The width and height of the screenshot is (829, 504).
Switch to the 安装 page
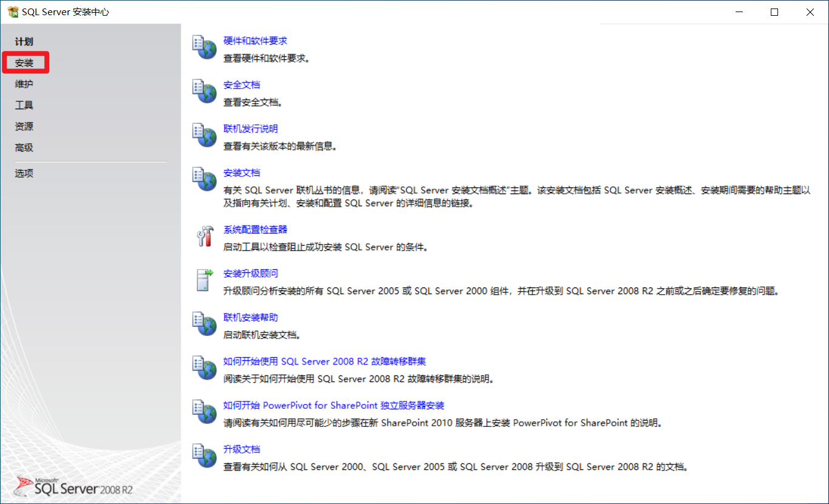[24, 63]
